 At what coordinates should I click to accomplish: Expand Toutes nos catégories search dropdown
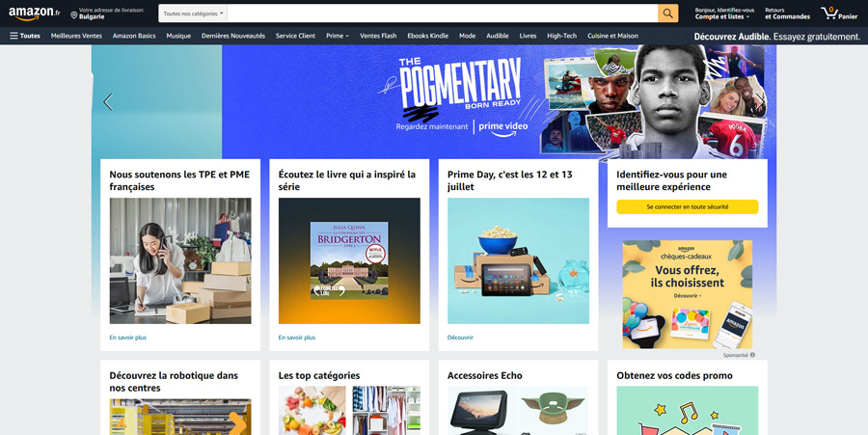pos(193,14)
